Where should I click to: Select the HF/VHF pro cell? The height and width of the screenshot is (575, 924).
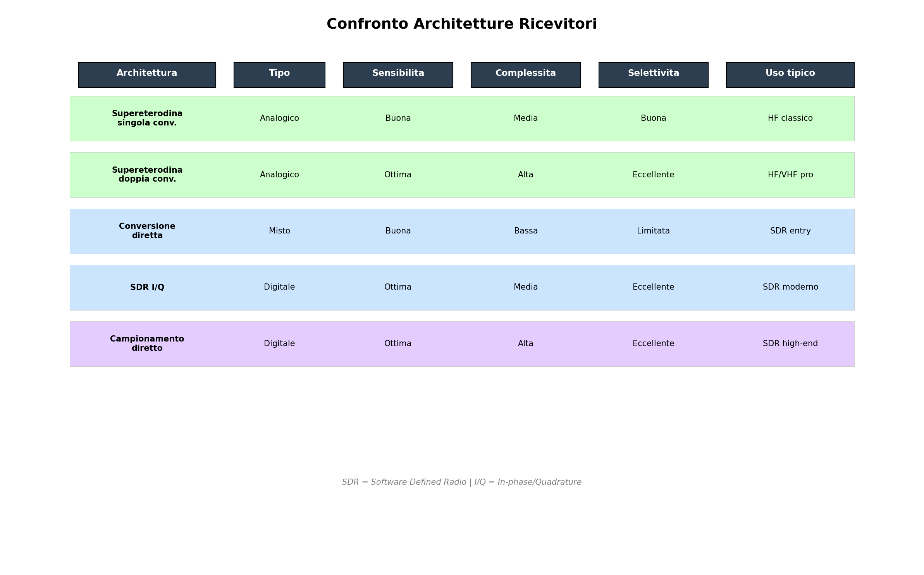pyautogui.click(x=790, y=175)
